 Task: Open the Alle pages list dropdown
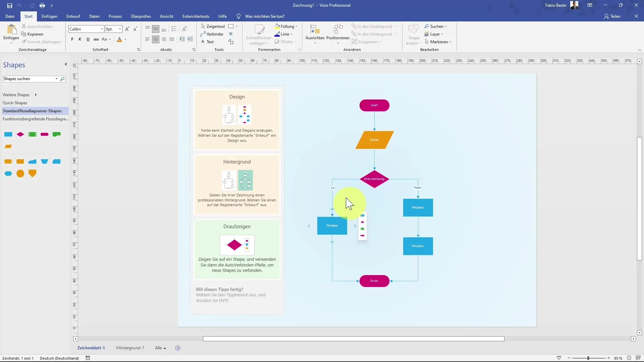tap(160, 348)
